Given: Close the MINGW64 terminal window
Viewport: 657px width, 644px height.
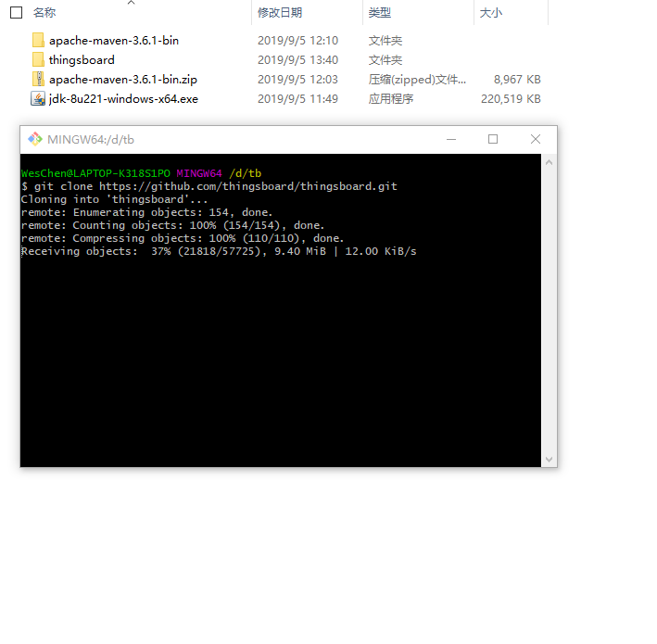Looking at the screenshot, I should [536, 139].
